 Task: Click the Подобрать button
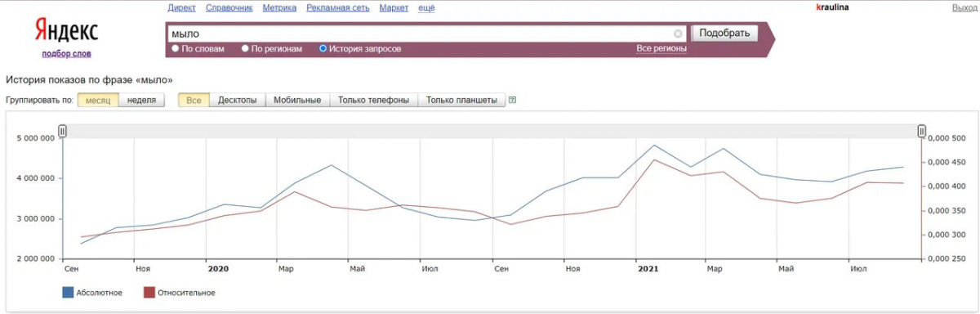click(724, 34)
